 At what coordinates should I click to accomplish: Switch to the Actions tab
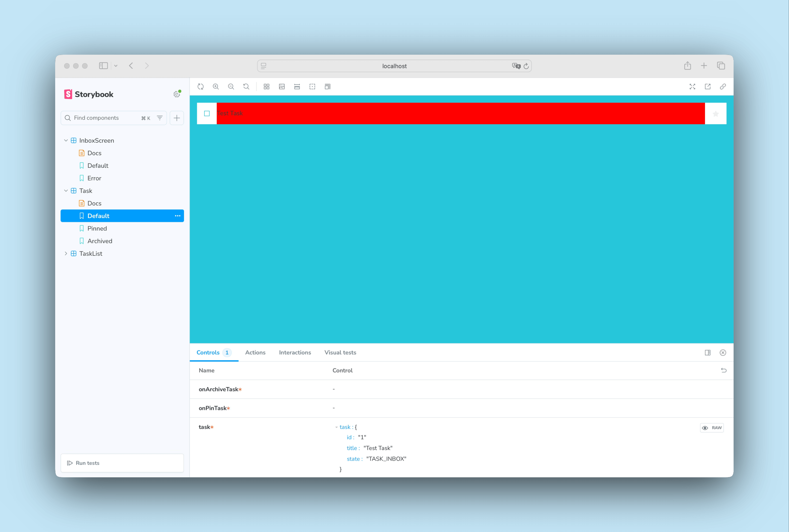tap(255, 352)
